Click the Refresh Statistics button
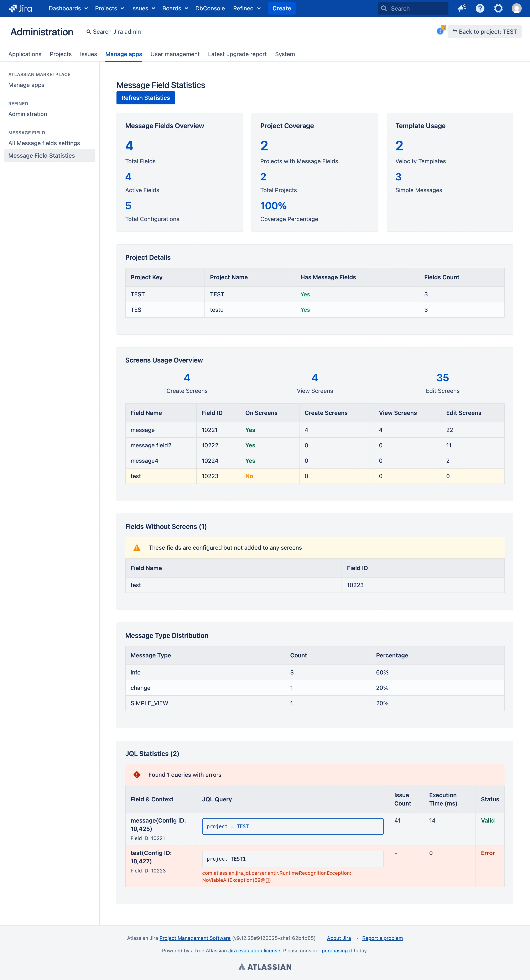Screen dimensions: 530x980 coord(146,98)
